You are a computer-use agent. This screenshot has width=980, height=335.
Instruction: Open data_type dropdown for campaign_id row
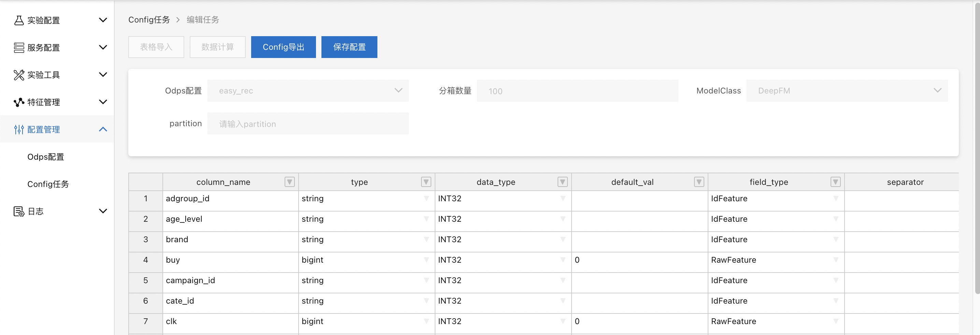563,280
